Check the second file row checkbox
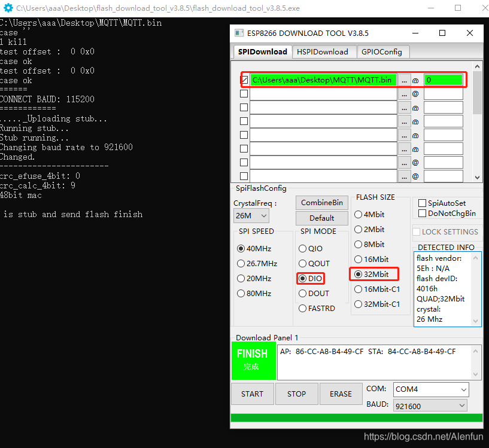 point(244,93)
